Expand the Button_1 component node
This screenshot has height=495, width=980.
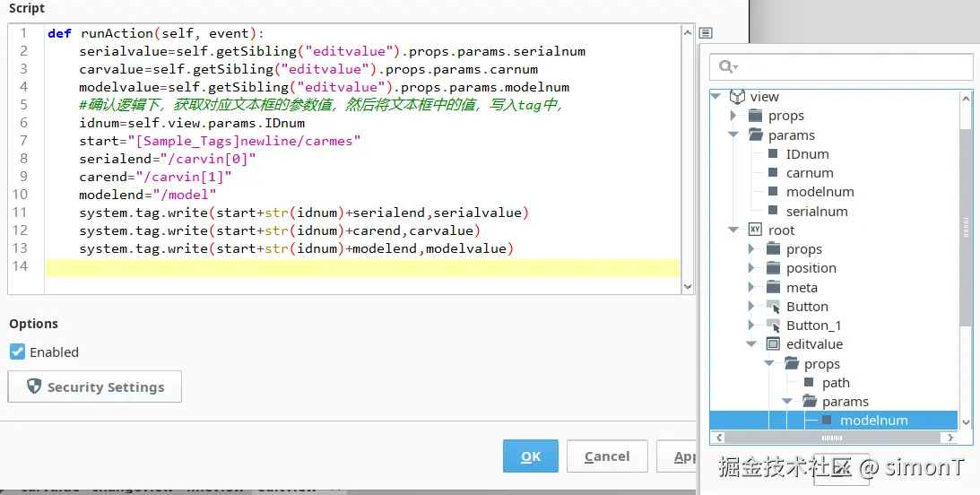click(752, 325)
